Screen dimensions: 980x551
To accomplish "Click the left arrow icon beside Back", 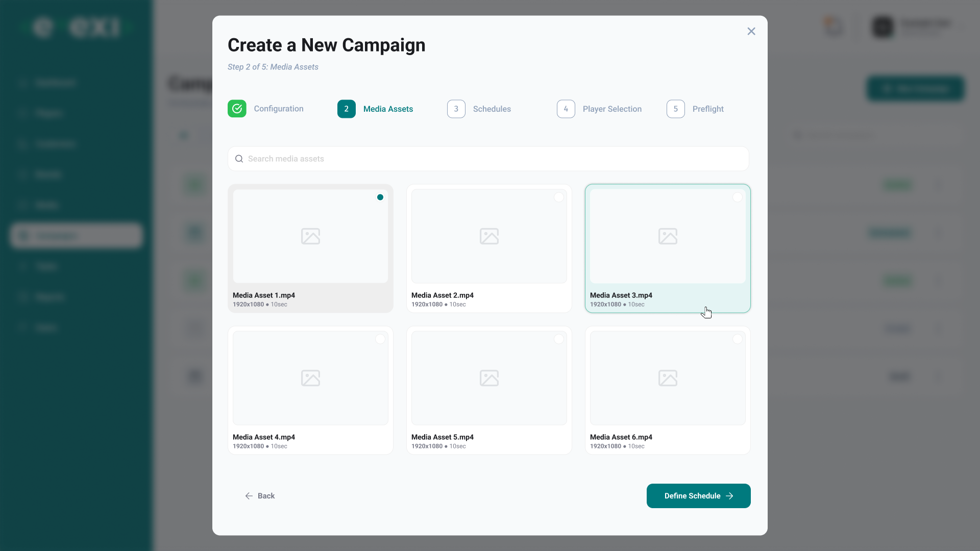I will coord(249,496).
